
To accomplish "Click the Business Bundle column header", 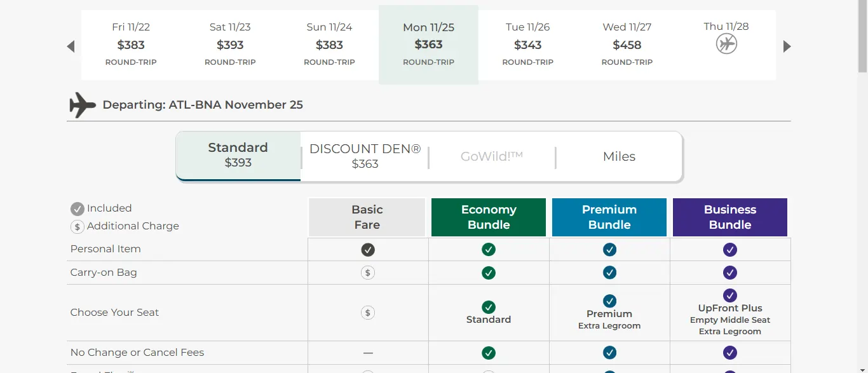I will 730,217.
